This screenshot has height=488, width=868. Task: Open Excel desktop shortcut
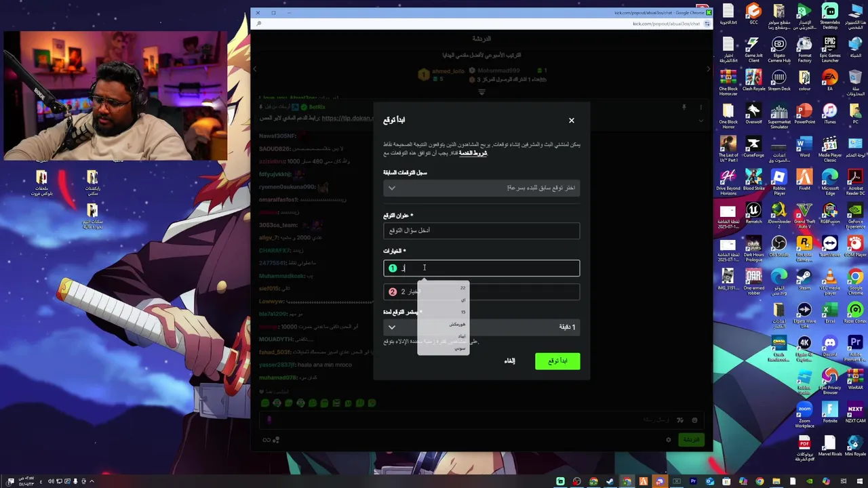pyautogui.click(x=830, y=312)
